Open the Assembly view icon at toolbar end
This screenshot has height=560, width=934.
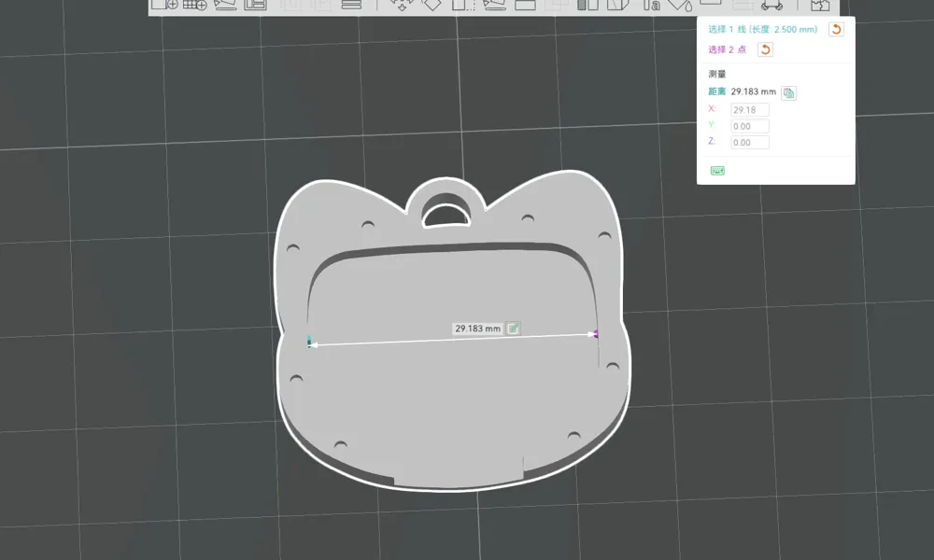click(820, 6)
